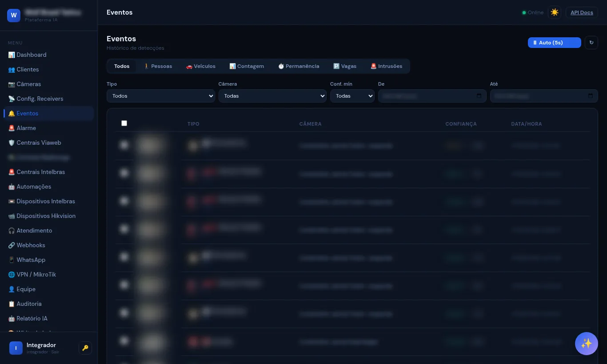Go to Clientes in sidebar
This screenshot has width=607, height=364.
tap(49, 69)
